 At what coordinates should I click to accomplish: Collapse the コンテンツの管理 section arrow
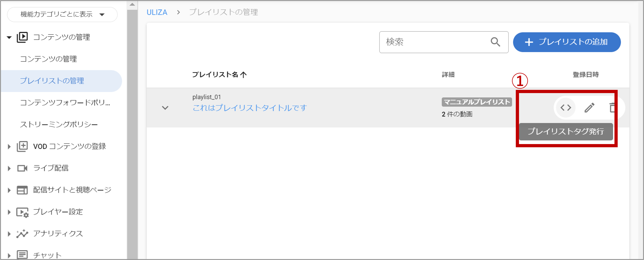(9, 38)
